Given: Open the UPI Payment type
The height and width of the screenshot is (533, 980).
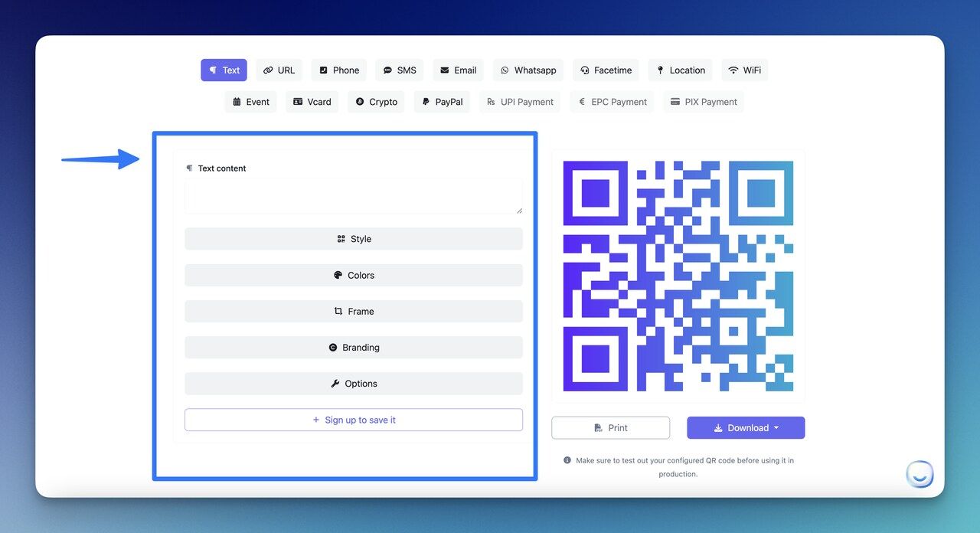Looking at the screenshot, I should (x=520, y=102).
